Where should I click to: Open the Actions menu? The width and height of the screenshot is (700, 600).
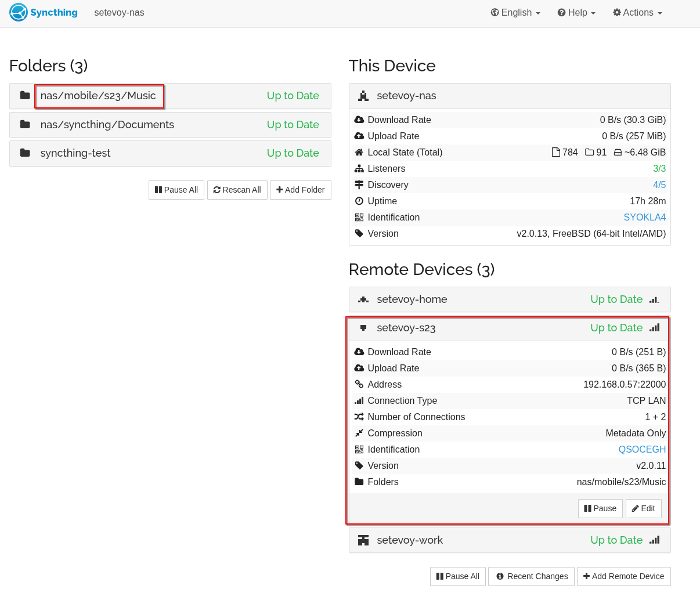[x=637, y=13]
